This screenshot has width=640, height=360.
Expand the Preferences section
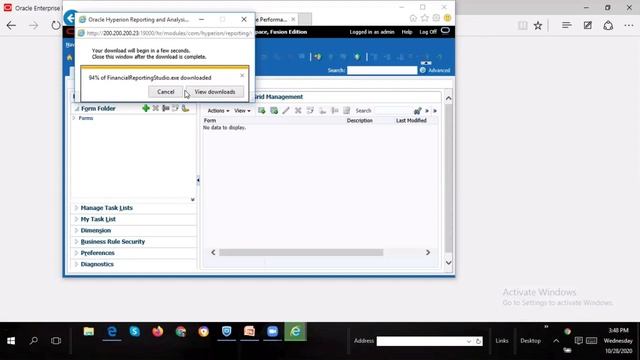[x=76, y=253]
